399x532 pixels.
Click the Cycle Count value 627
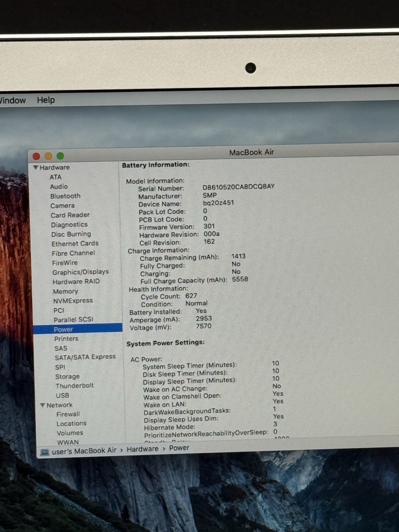(x=191, y=296)
